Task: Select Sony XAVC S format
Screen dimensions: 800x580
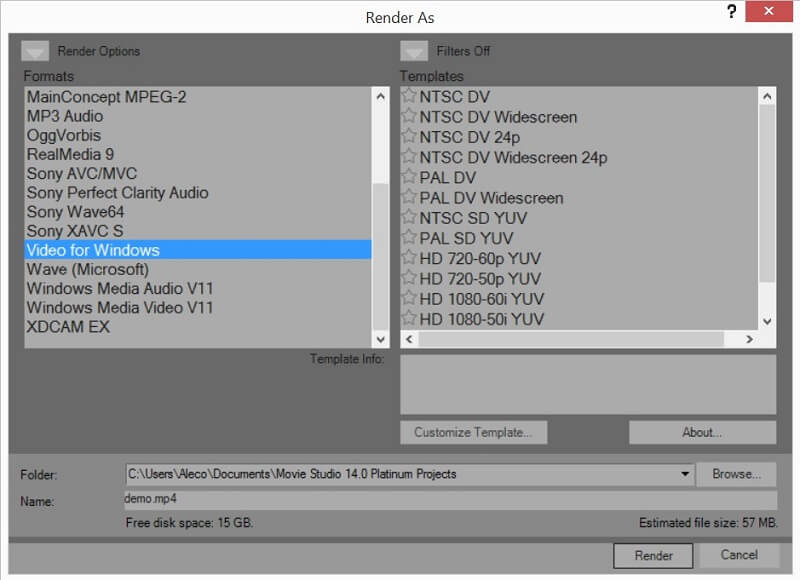Action: (198, 231)
